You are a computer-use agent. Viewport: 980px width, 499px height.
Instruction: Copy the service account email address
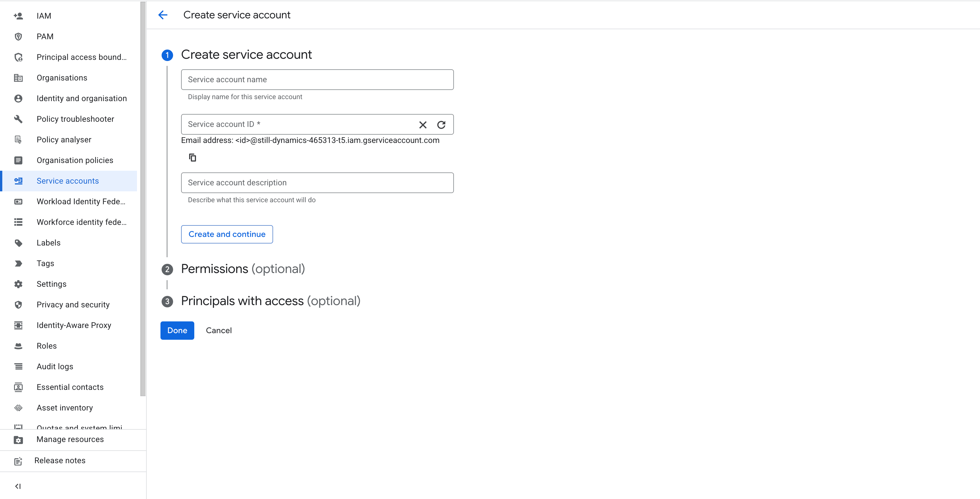193,158
